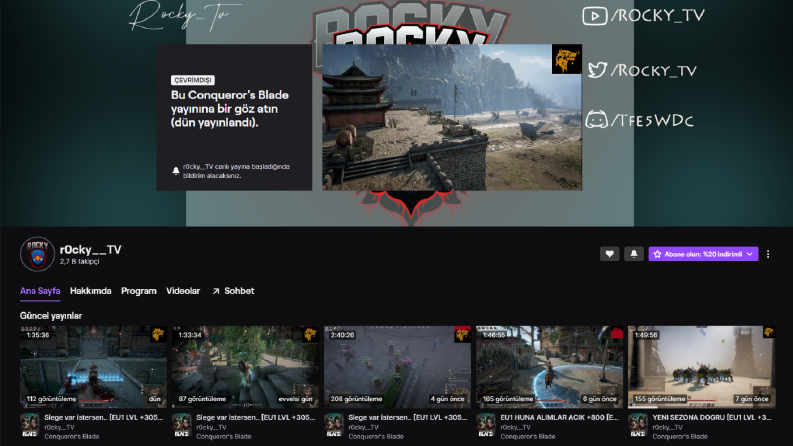The height and width of the screenshot is (446, 793).
Task: Click the Güncel yayınlar section heading
Action: click(51, 316)
